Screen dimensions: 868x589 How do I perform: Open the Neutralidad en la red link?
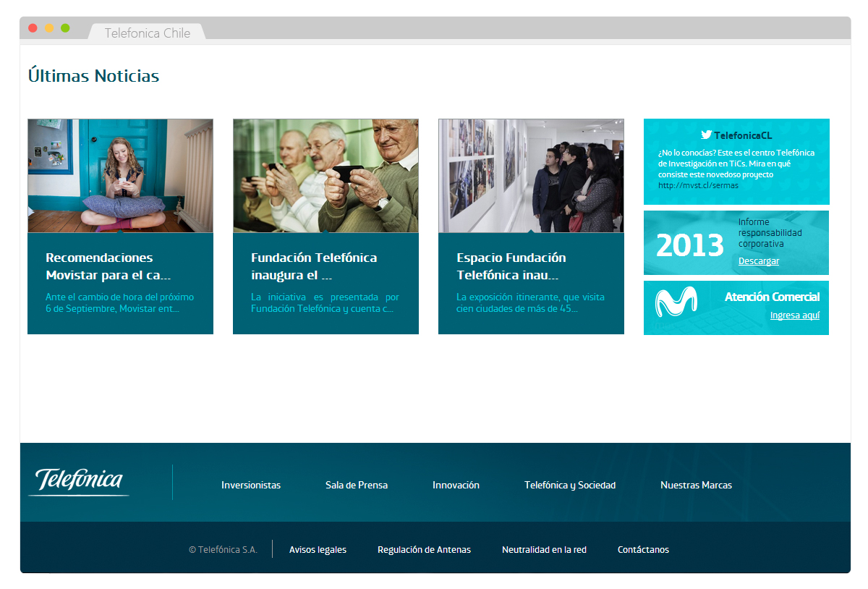click(544, 550)
